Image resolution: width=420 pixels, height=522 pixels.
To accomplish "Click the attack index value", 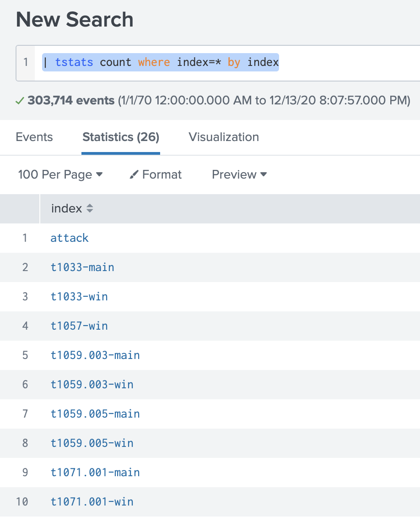I will pos(70,238).
